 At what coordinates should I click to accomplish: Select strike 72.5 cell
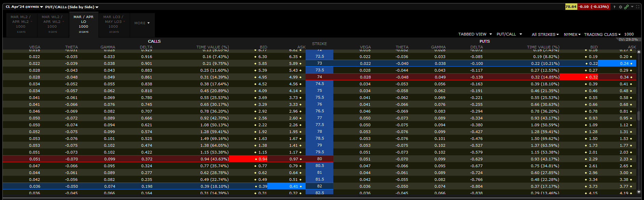(x=319, y=56)
